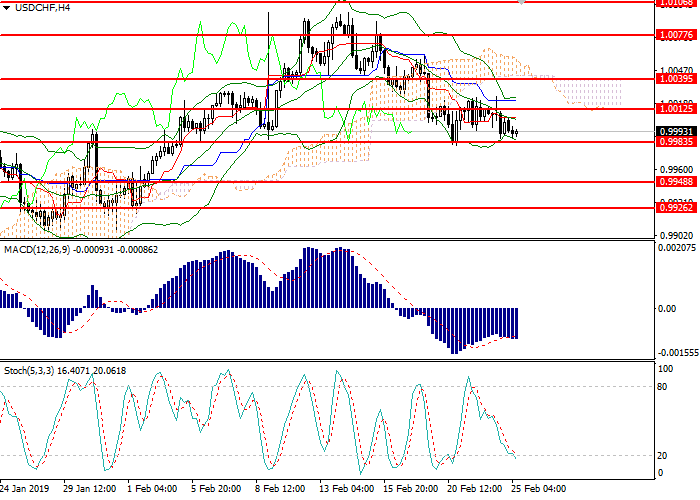Select the 1.00776 red price level tag

click(x=676, y=35)
